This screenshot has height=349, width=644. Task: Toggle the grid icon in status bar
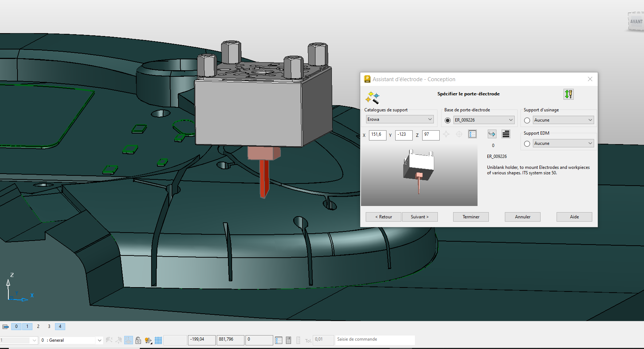158,340
